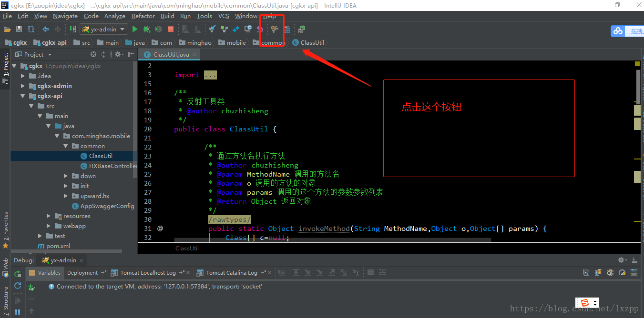This screenshot has height=318, width=644.
Task: Run with coverage icon in toolbar
Action: pyautogui.click(x=159, y=29)
